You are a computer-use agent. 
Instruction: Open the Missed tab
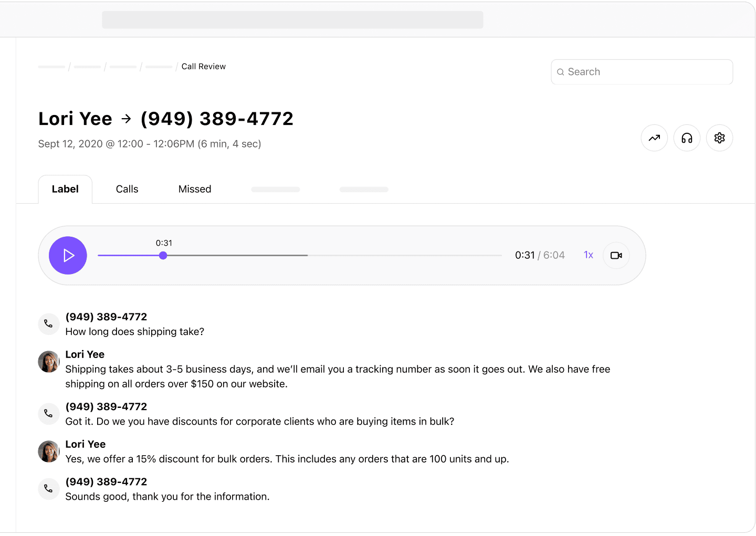(x=195, y=189)
